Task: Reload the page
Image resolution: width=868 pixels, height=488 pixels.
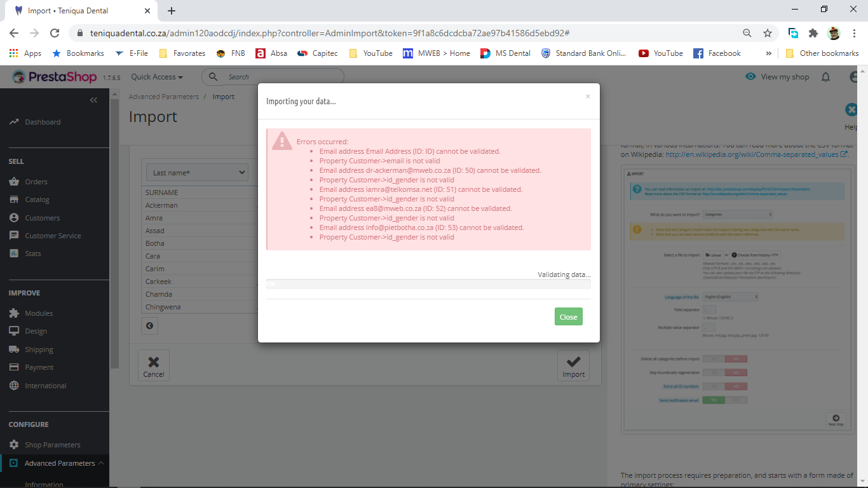Action: 55,33
